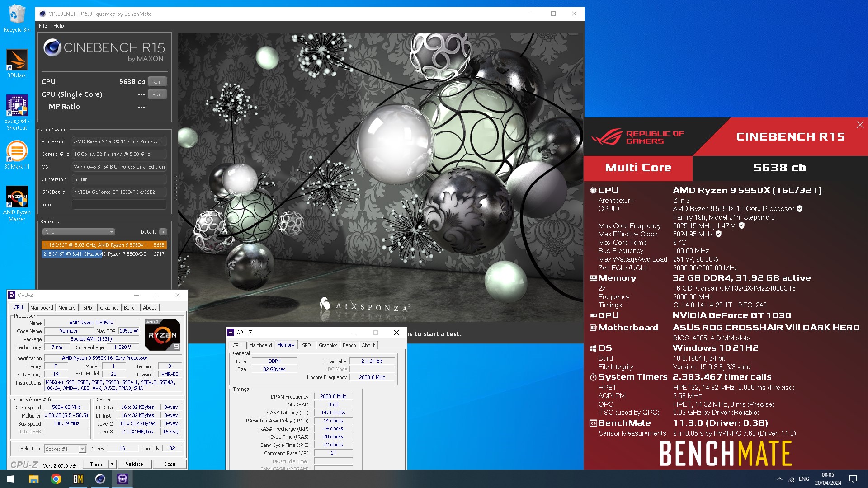
Task: Switch to Mainboard tab in CPU-Z CPU window
Action: pos(42,308)
